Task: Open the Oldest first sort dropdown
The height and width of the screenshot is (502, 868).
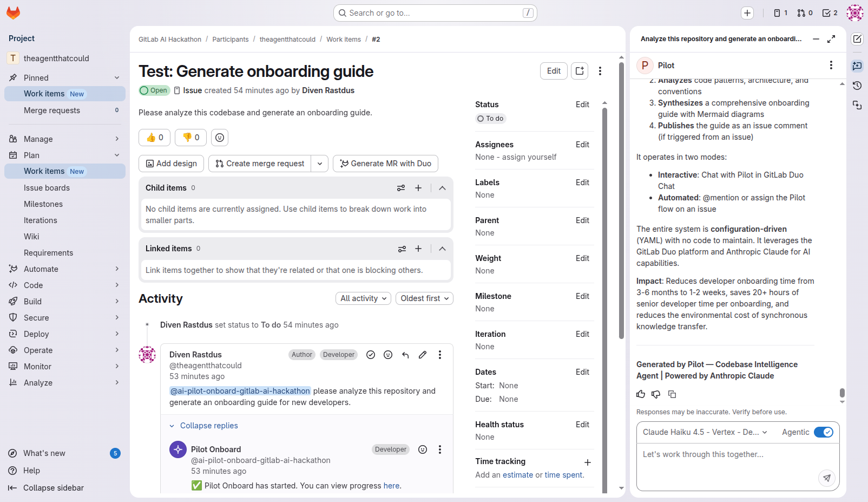Action: [425, 298]
